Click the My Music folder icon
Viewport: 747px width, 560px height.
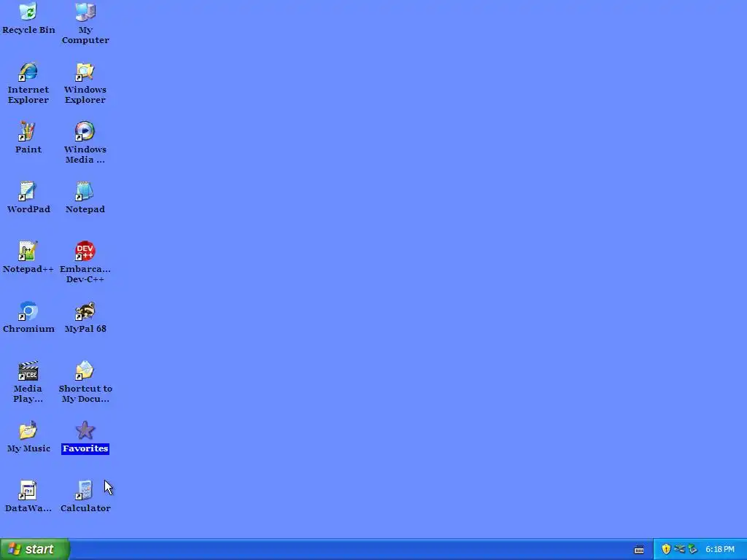[x=28, y=430]
